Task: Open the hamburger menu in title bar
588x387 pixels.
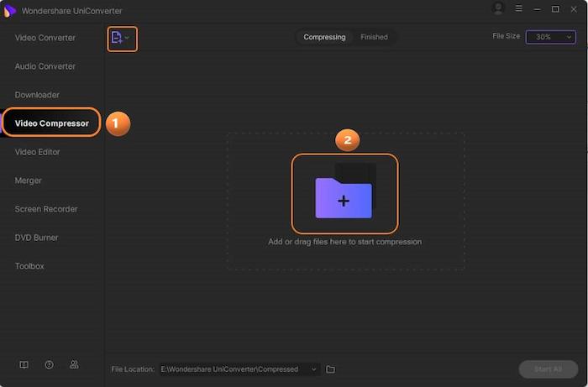Action: (x=518, y=8)
